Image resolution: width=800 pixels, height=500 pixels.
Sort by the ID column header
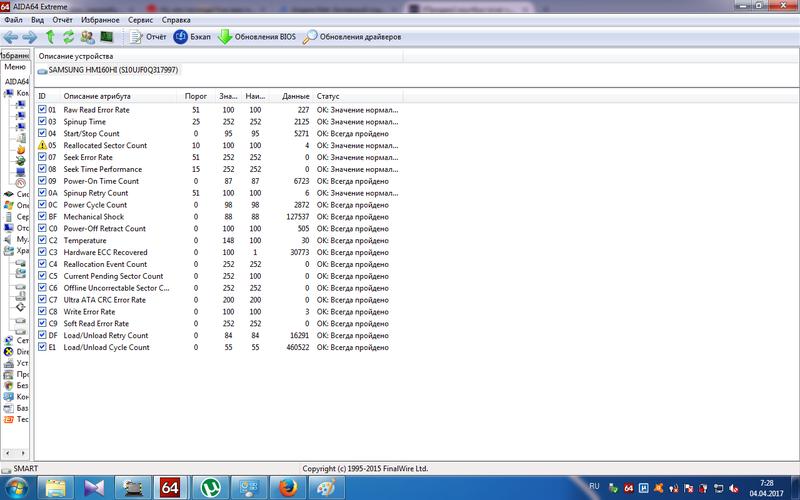47,96
